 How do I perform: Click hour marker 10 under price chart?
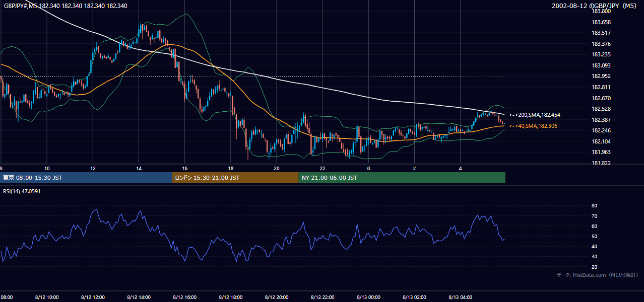[47, 168]
